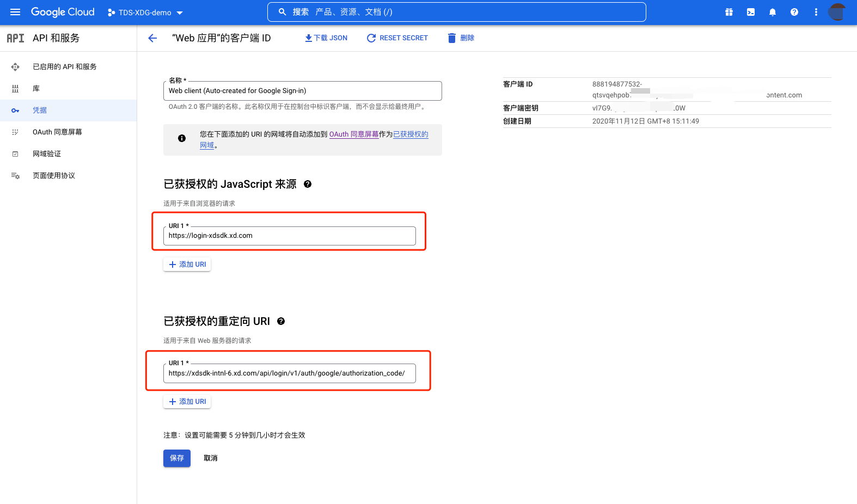Click 添加 URI under redirect URIs

pos(187,402)
